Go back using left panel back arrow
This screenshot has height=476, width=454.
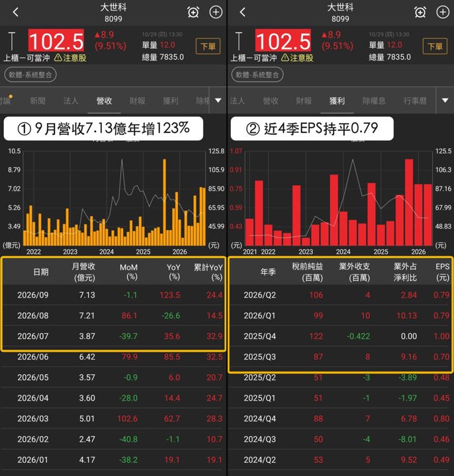pyautogui.click(x=16, y=12)
